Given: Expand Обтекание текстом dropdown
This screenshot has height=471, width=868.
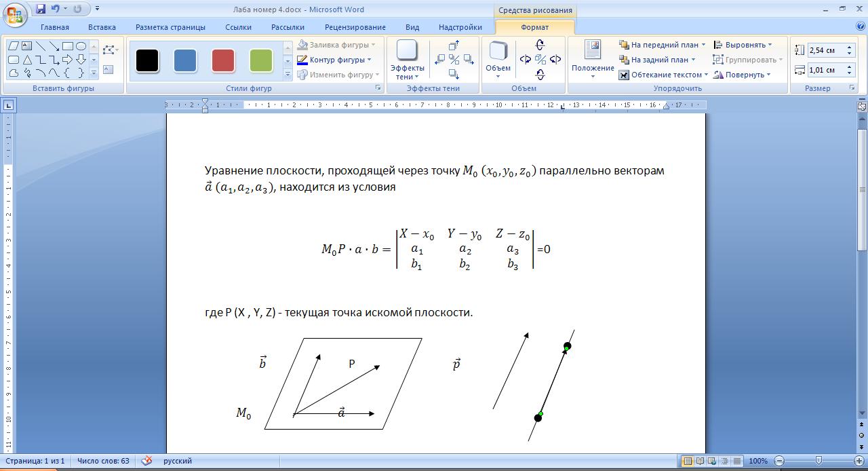Looking at the screenshot, I should click(706, 75).
